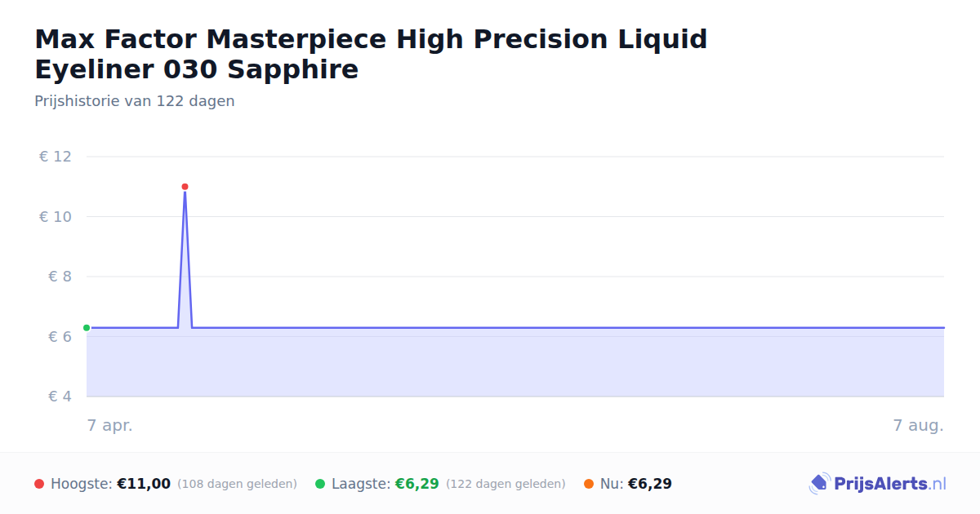Click the Laagste €6,29 value
The width and height of the screenshot is (980, 514).
[417, 484]
